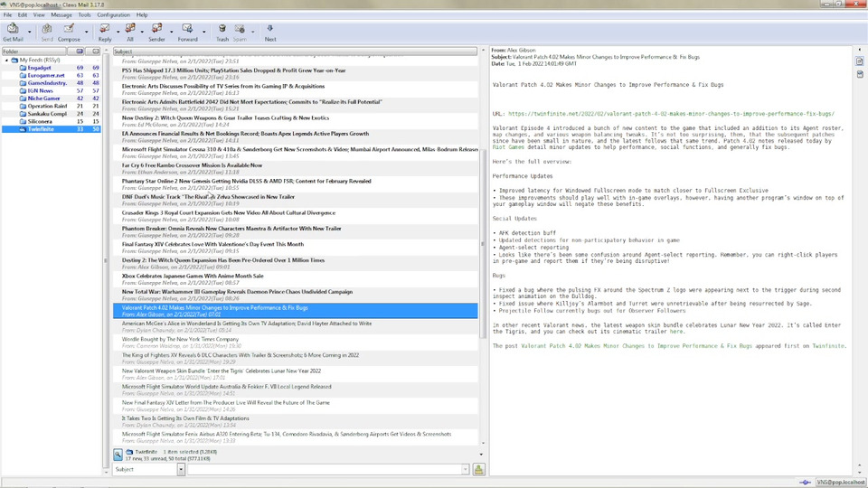This screenshot has width=868, height=488.
Task: Click the cinematic trailer 'here' link
Action: click(x=676, y=332)
